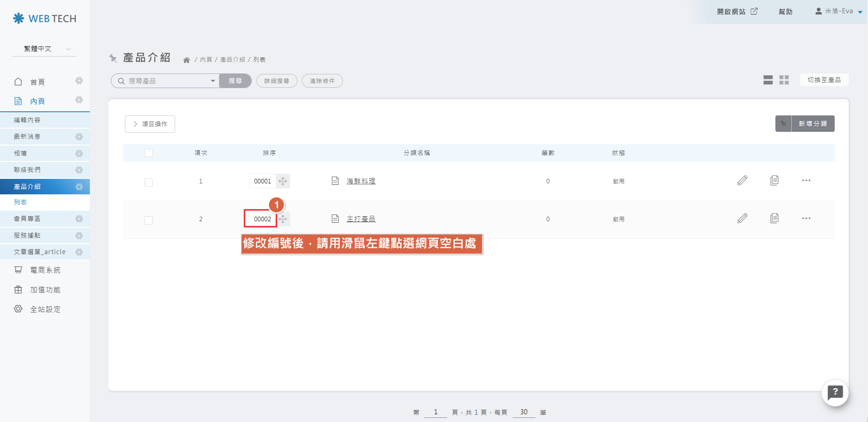Click the home icon in breadcrumb
Image resolution: width=868 pixels, height=422 pixels.
[x=187, y=60]
